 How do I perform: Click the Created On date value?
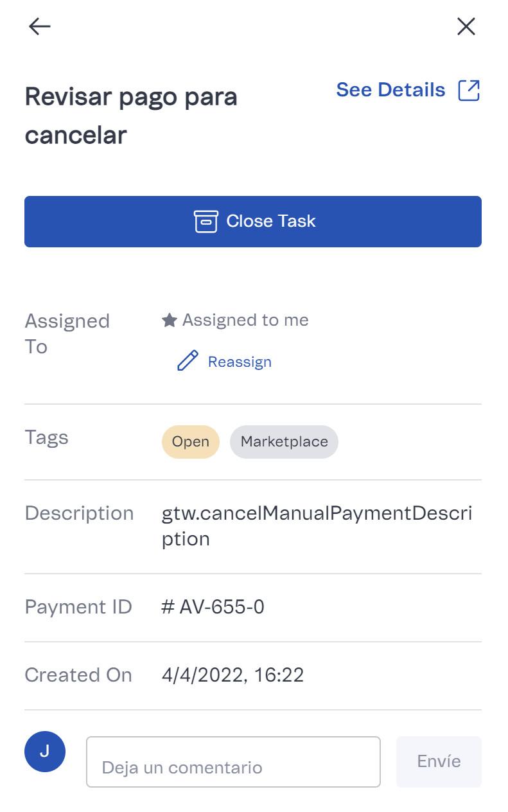[232, 675]
